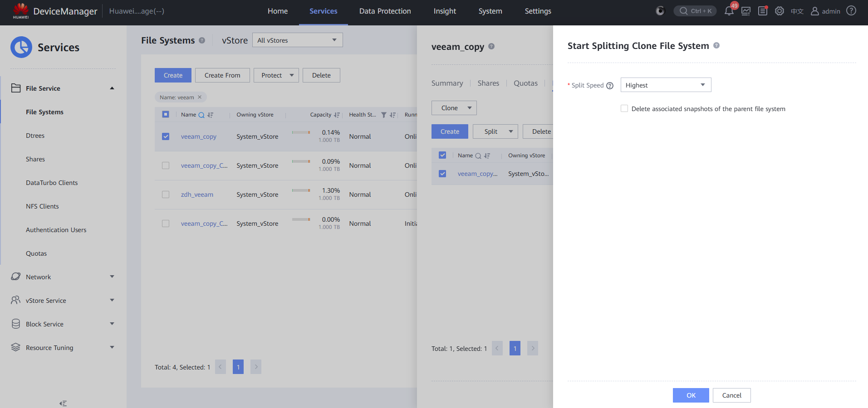
Task: Enable deleting associated parent snapshots checkbox
Action: point(624,109)
